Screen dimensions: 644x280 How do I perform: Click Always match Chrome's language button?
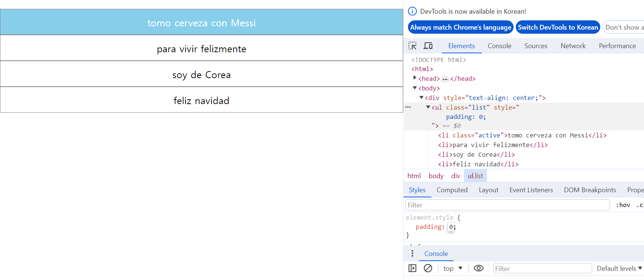click(x=461, y=27)
